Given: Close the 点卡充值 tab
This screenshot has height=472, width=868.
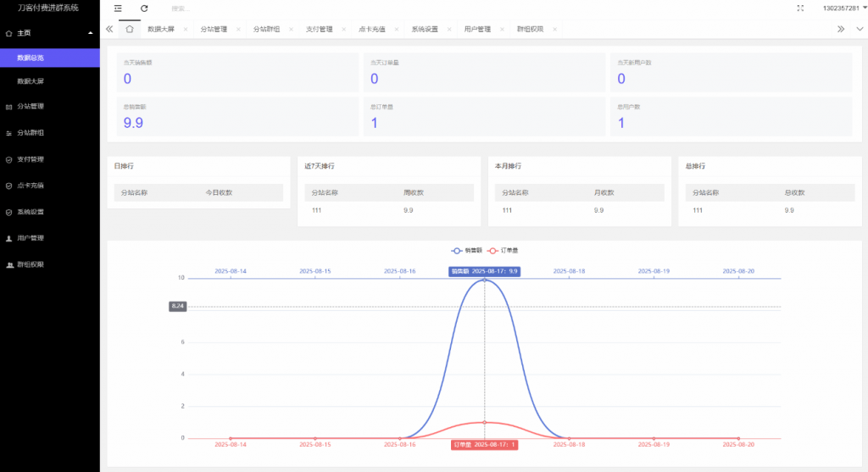Looking at the screenshot, I should [397, 30].
